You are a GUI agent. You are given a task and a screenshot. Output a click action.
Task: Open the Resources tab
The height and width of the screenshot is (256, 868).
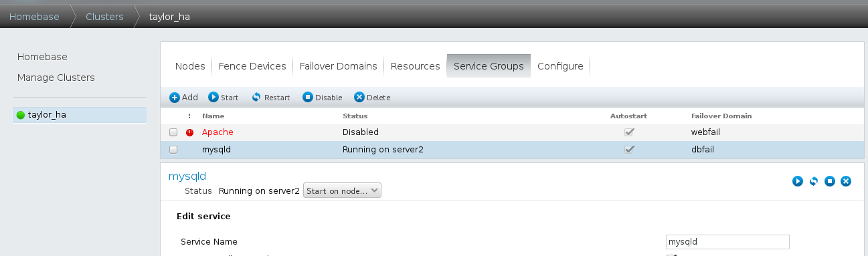(415, 66)
